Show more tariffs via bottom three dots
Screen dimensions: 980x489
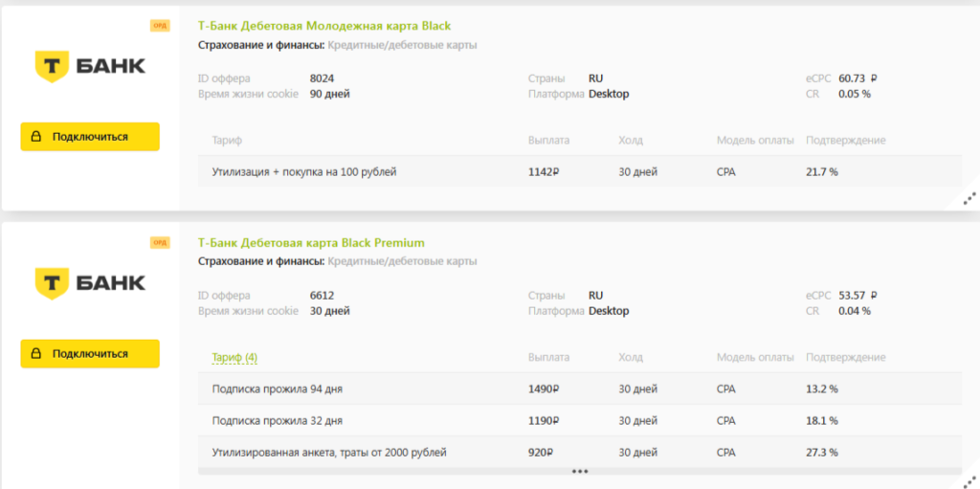click(579, 471)
